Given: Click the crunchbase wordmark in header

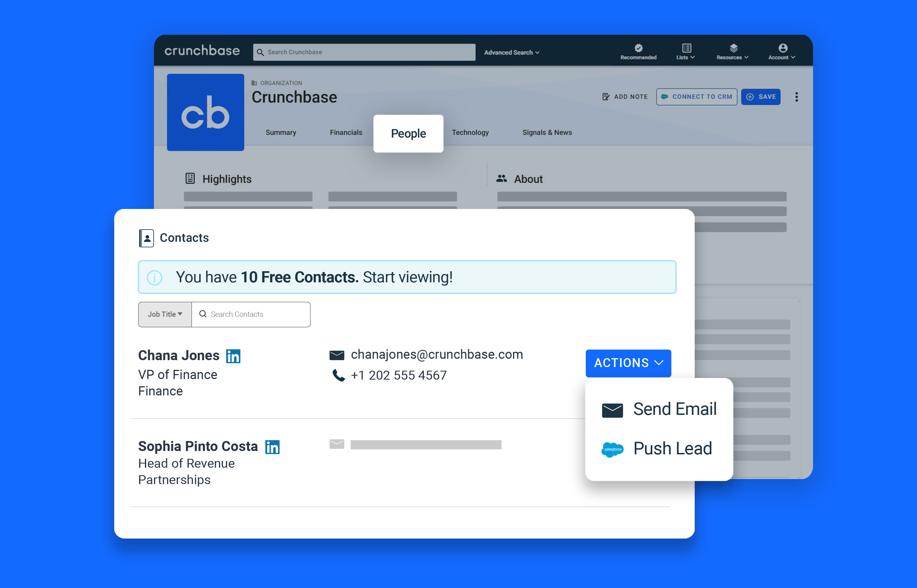Looking at the screenshot, I should pyautogui.click(x=202, y=51).
